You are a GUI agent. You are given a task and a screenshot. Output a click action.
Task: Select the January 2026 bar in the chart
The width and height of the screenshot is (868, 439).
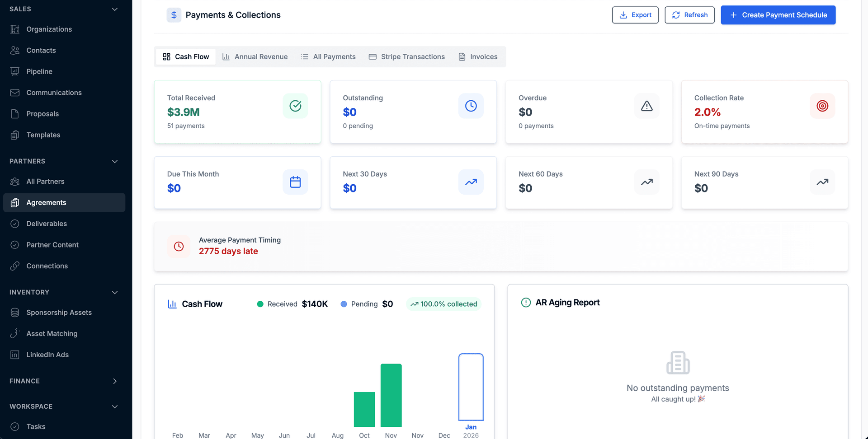[471, 387]
